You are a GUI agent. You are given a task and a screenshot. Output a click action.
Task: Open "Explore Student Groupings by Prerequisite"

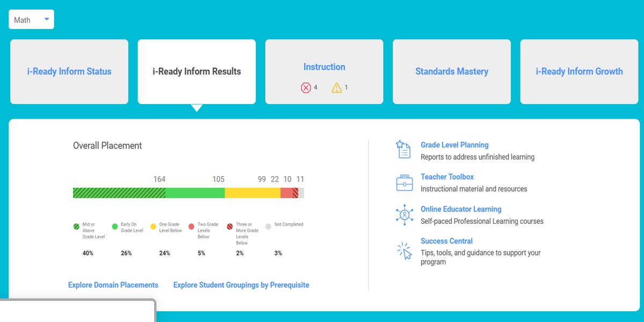(240, 285)
